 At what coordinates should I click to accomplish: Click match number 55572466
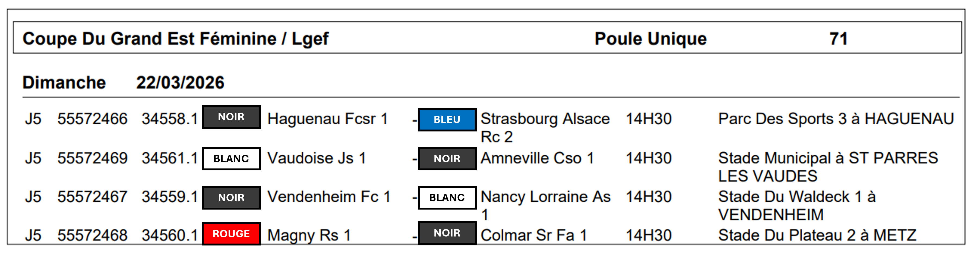pyautogui.click(x=93, y=119)
